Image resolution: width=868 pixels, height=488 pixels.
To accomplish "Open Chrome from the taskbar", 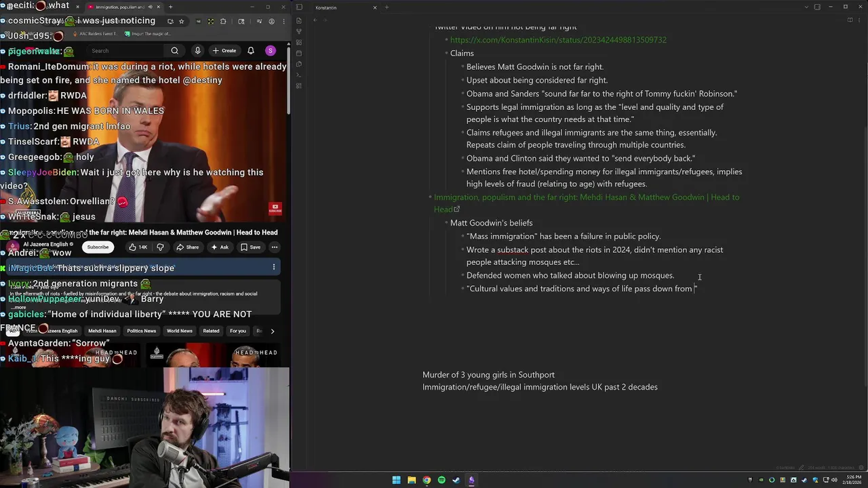I will (x=427, y=480).
